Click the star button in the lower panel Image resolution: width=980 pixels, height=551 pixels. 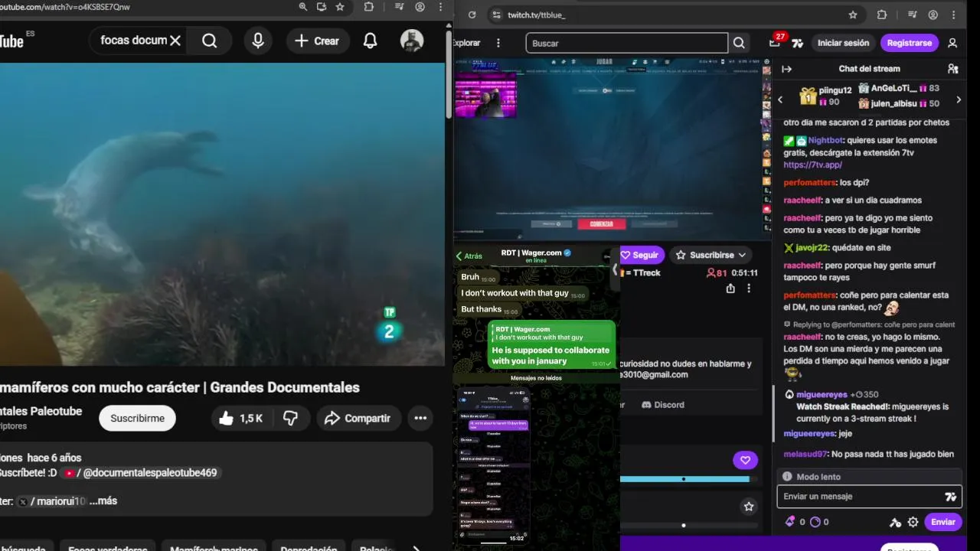(x=749, y=507)
